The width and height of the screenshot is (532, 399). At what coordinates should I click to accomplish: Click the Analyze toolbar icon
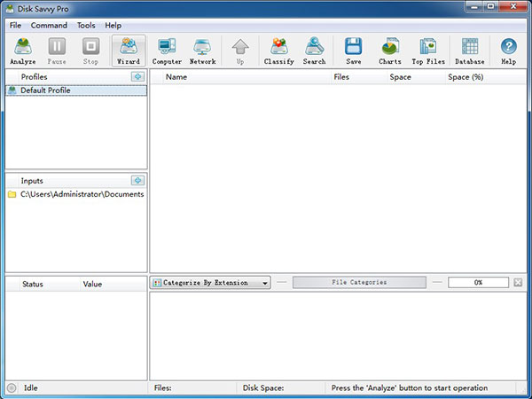(x=22, y=51)
